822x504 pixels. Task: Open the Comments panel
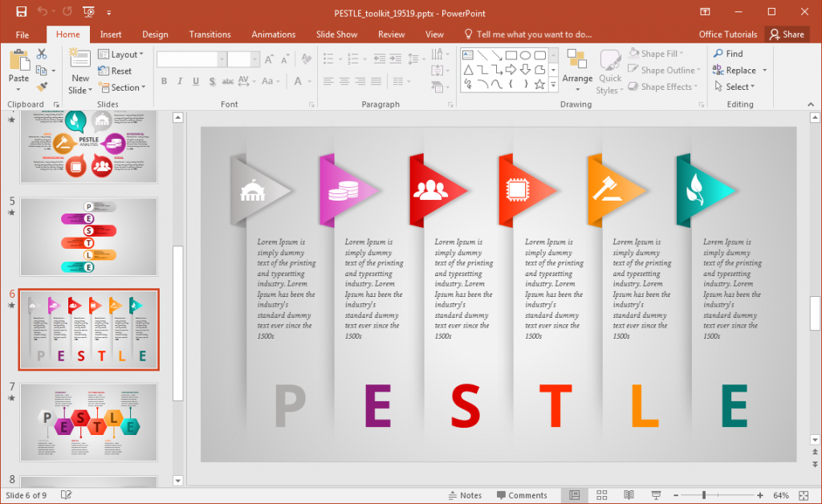523,494
